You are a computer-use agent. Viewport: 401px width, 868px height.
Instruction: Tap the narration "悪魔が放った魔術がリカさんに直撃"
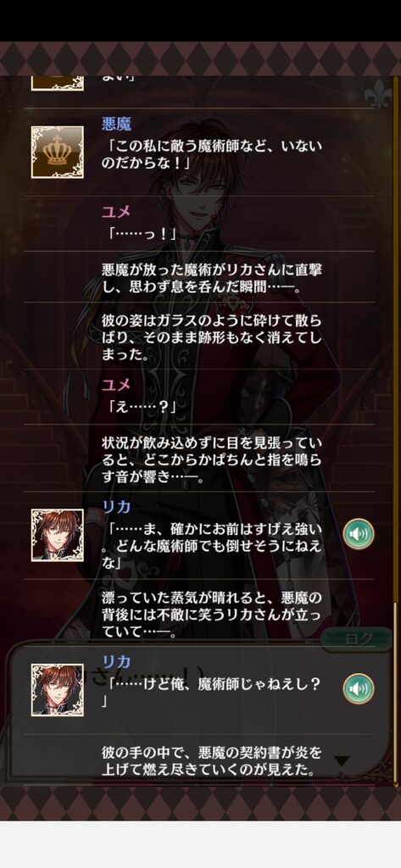(x=213, y=278)
